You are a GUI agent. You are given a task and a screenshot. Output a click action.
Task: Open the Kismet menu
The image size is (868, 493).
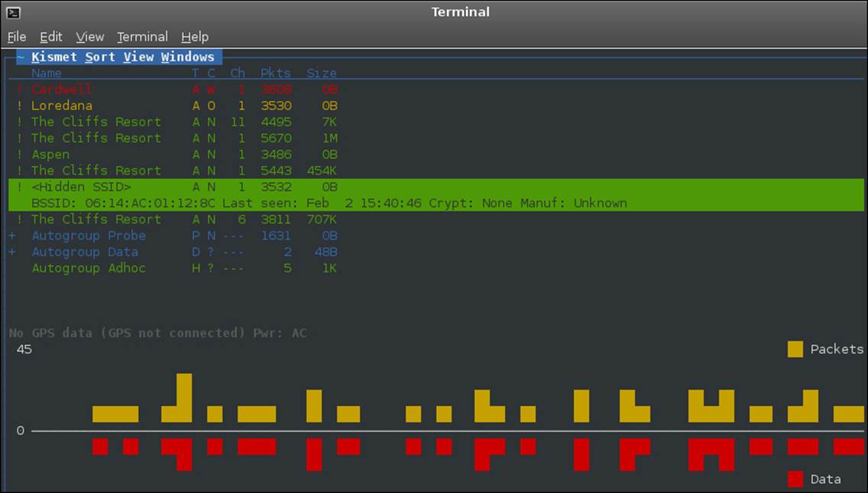coord(53,57)
